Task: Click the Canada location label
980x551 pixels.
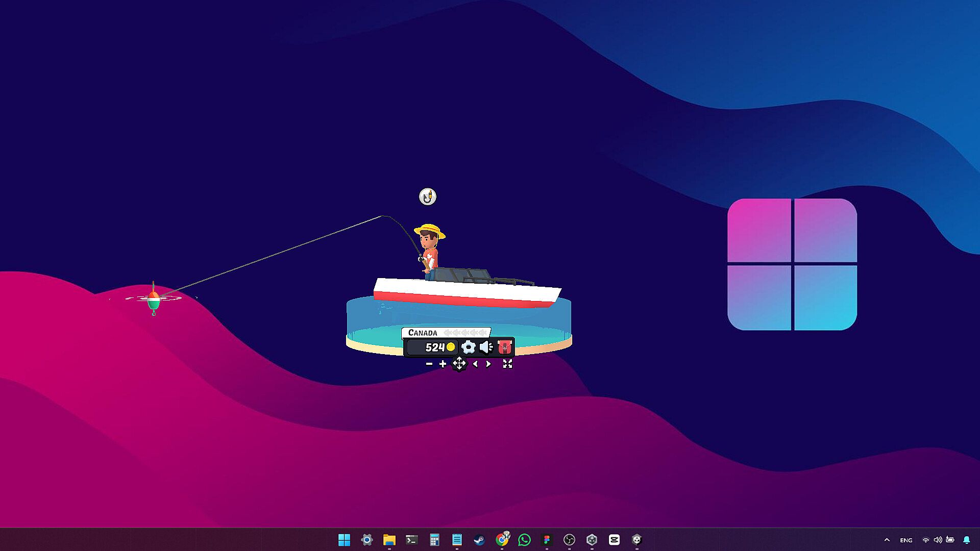Action: click(423, 333)
